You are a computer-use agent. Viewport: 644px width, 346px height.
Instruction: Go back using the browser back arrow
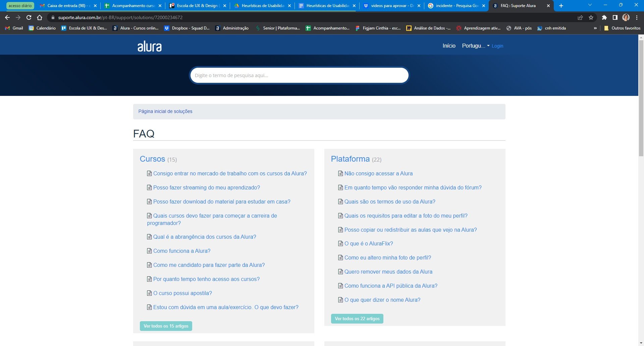click(x=7, y=17)
